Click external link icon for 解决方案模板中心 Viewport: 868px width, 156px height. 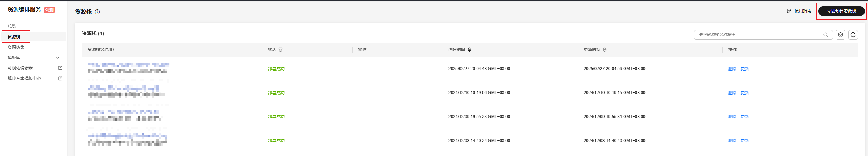(x=60, y=79)
